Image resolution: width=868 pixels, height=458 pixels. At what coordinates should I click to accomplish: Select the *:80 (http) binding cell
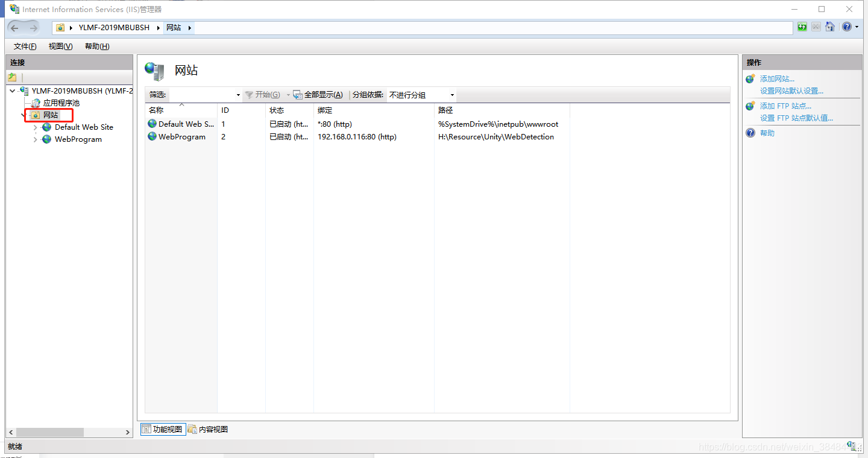point(335,124)
